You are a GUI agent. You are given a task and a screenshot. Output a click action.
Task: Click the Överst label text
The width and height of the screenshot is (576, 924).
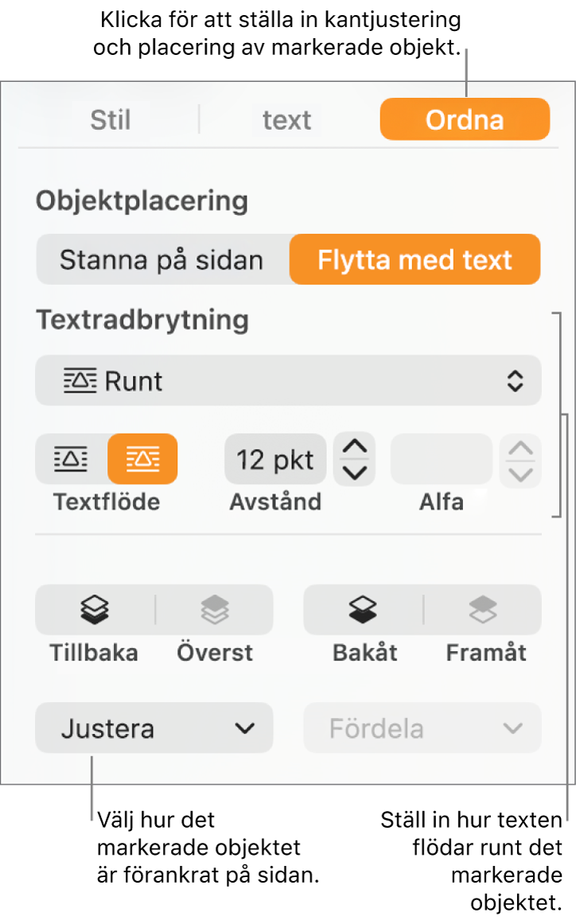tap(215, 653)
